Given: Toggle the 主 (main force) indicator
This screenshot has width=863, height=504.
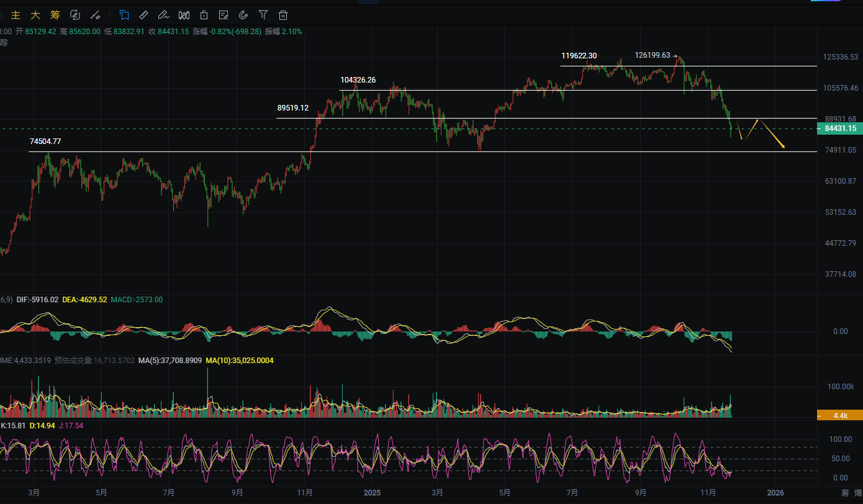Looking at the screenshot, I should (16, 15).
